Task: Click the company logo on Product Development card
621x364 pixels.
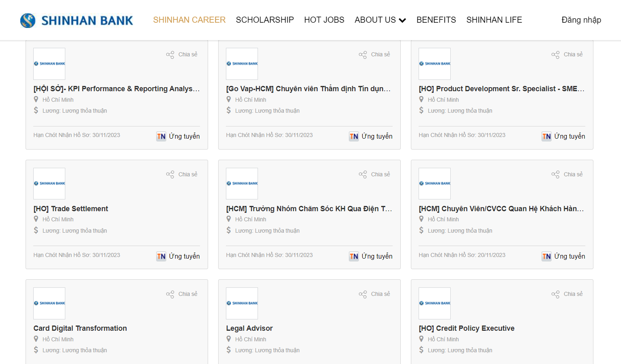Action: 434,64
